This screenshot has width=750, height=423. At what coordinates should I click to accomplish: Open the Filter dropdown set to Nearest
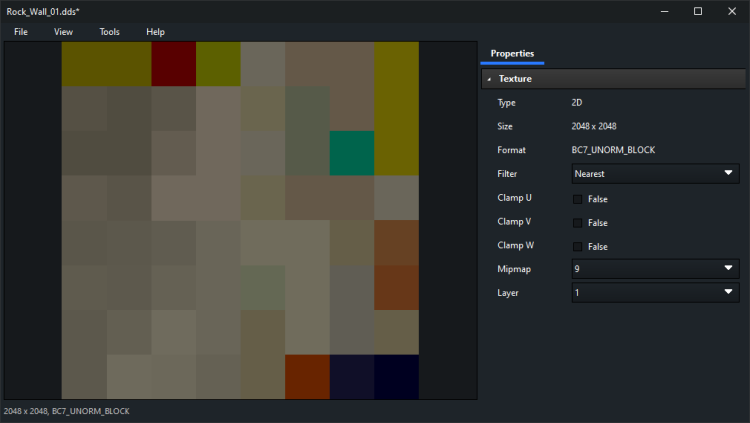pyautogui.click(x=654, y=174)
